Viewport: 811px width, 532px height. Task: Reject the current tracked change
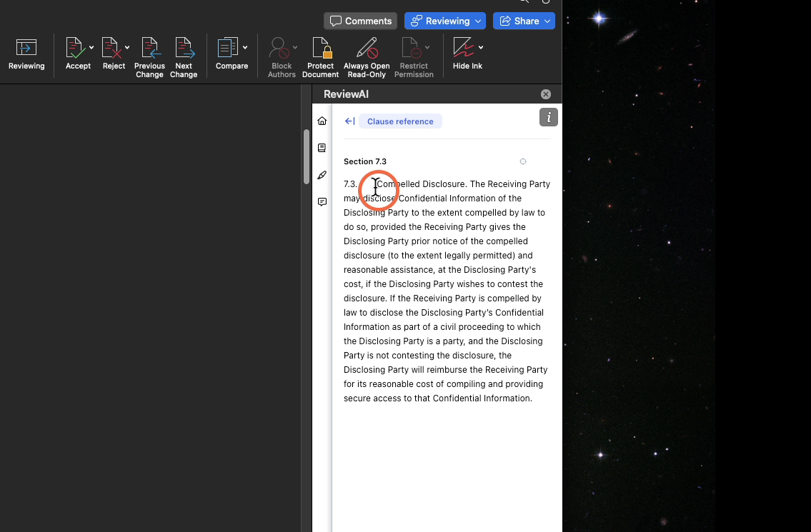pyautogui.click(x=112, y=54)
